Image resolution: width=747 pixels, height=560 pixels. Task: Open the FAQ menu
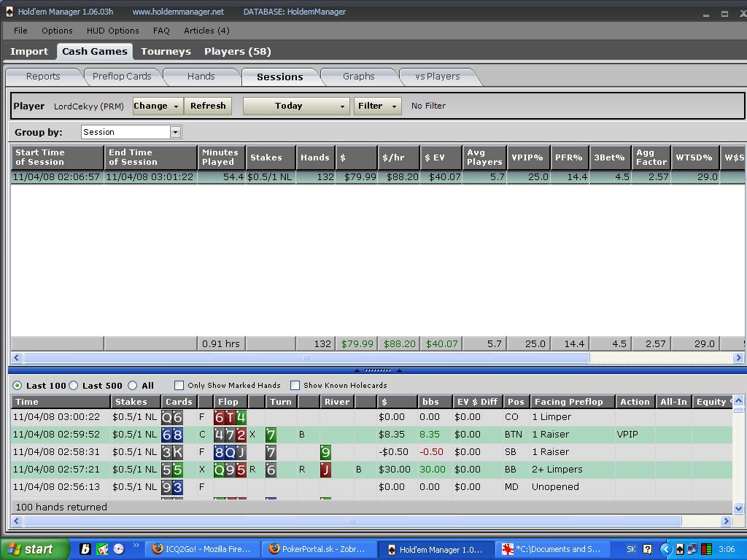tap(161, 31)
